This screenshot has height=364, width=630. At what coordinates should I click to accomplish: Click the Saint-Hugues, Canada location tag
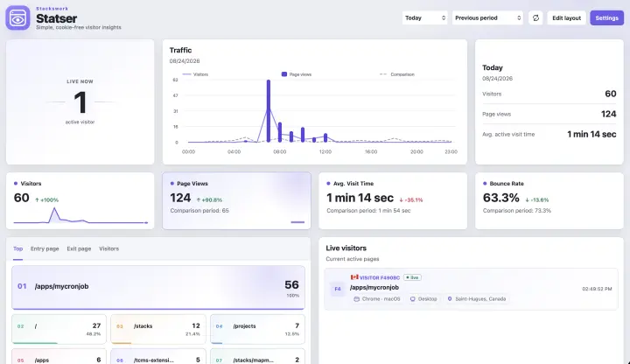click(477, 299)
